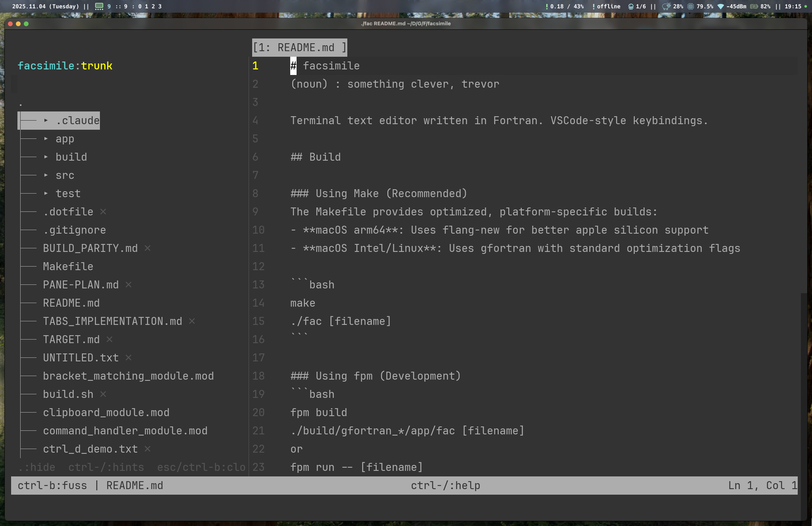The height and width of the screenshot is (526, 812).
Task: Click the jellyfish icon next to 1/6
Action: click(x=630, y=6)
